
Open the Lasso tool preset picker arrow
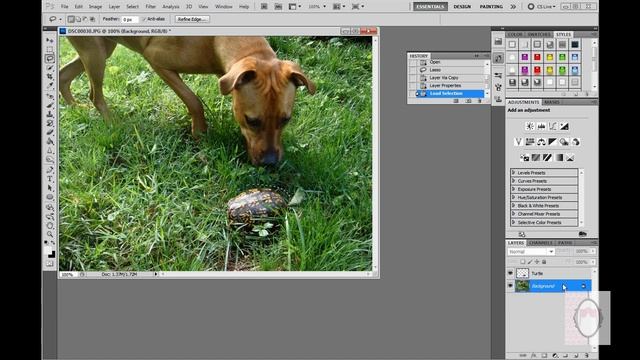point(60,19)
